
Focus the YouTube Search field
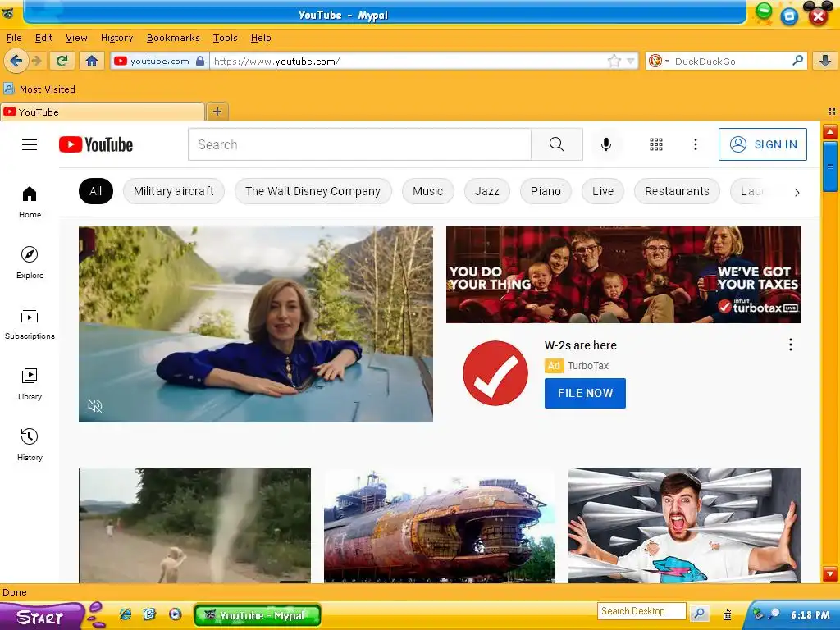coord(359,144)
